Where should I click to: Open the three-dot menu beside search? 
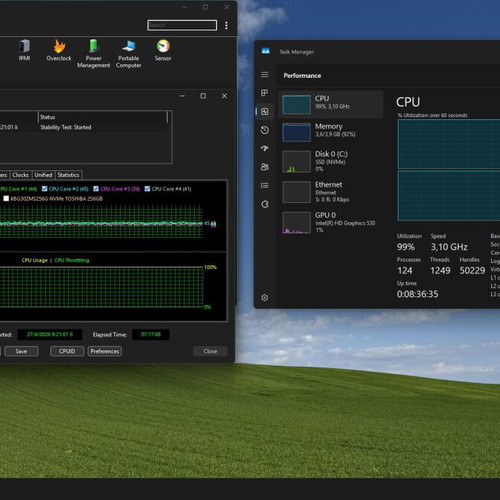pyautogui.click(x=226, y=25)
